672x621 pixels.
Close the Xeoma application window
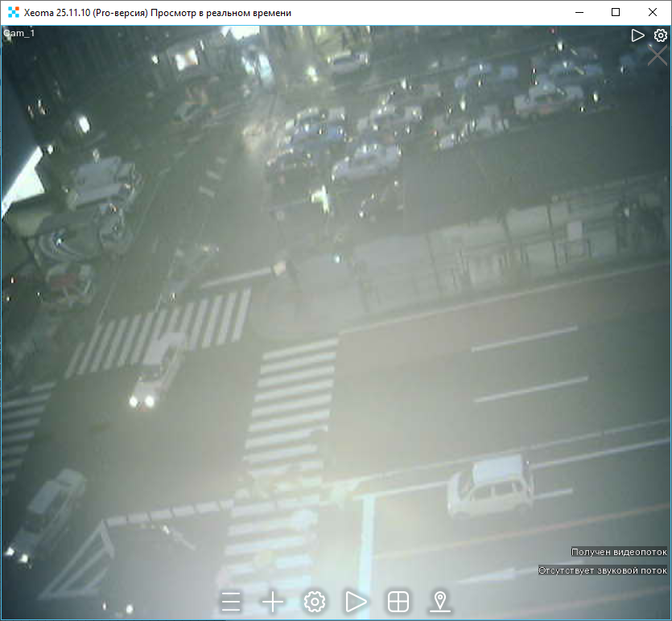point(653,13)
